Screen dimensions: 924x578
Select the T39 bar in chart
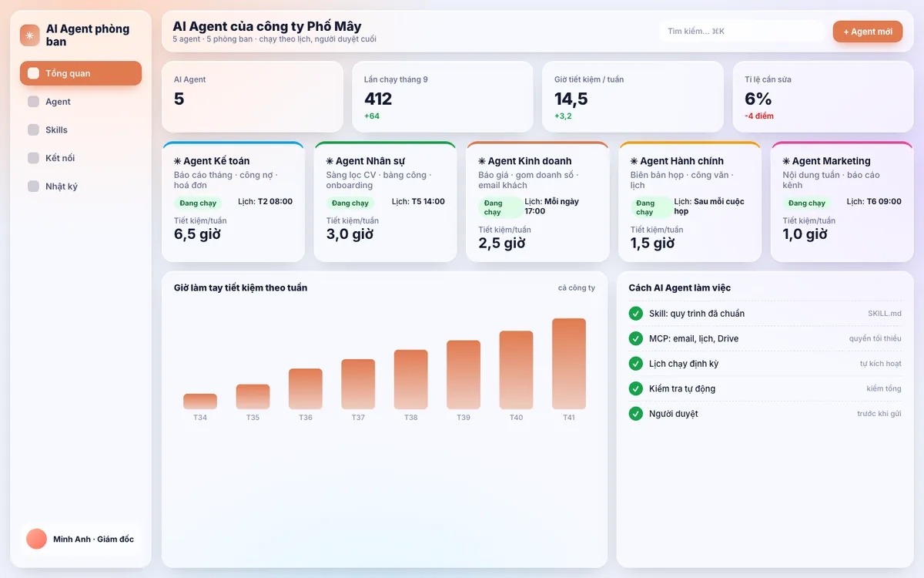(464, 375)
